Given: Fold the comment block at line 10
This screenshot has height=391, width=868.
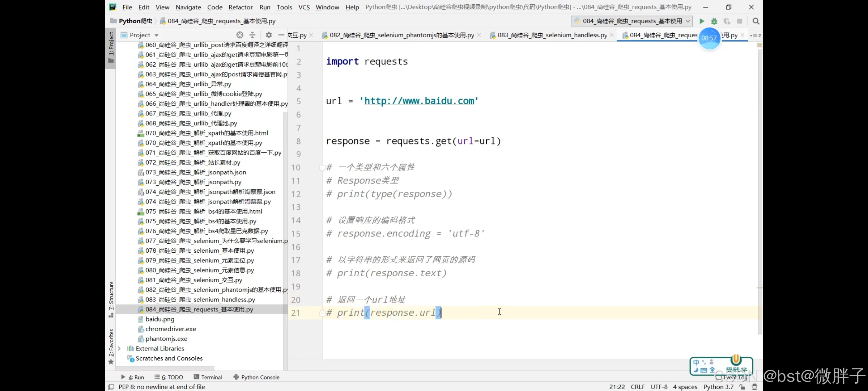Looking at the screenshot, I should (322, 167).
